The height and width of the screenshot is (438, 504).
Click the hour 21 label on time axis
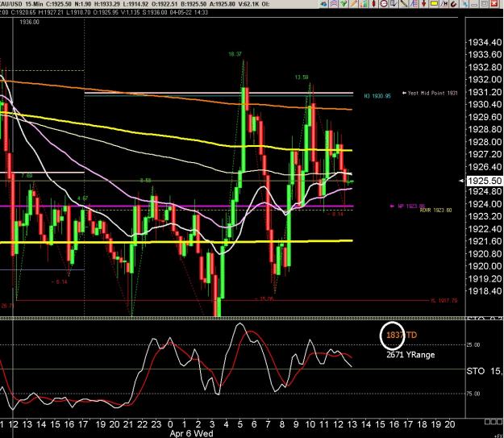point(128,424)
